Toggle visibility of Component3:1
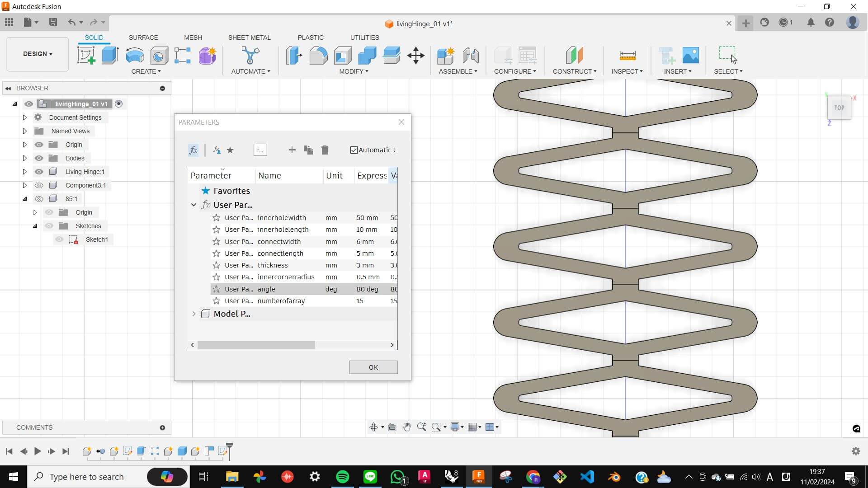The width and height of the screenshot is (868, 488). tap(39, 185)
